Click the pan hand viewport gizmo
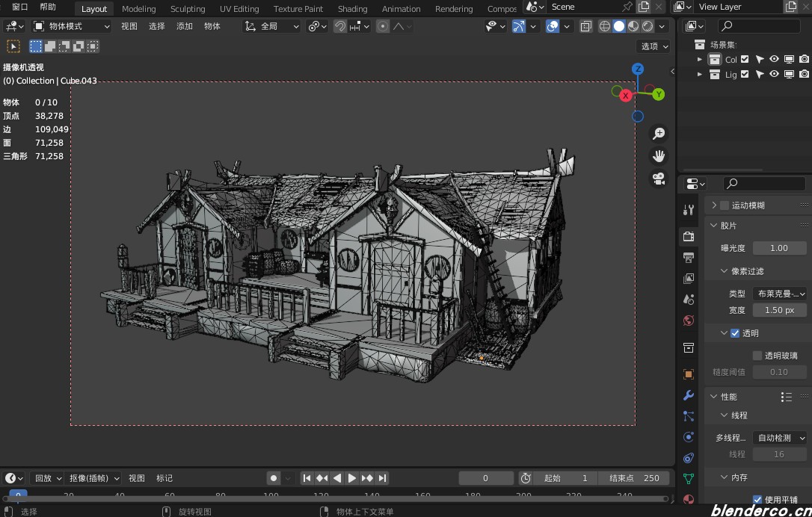This screenshot has height=517, width=812. tap(659, 156)
